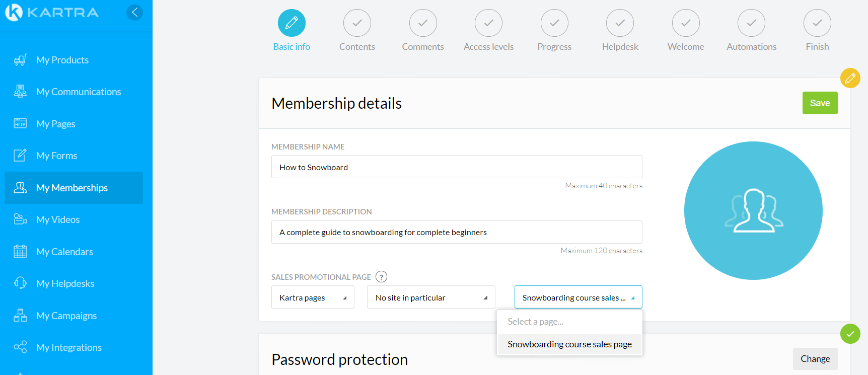The height and width of the screenshot is (375, 868).
Task: Click the Comments step checkmark circle
Action: [423, 23]
